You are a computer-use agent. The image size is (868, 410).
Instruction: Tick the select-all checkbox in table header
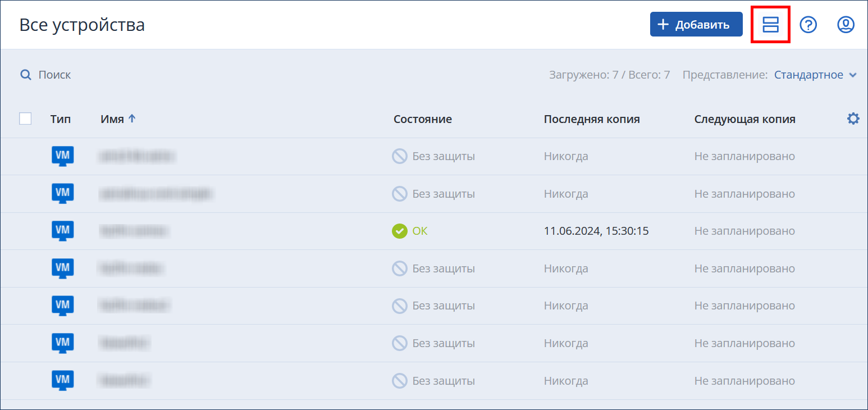point(25,119)
